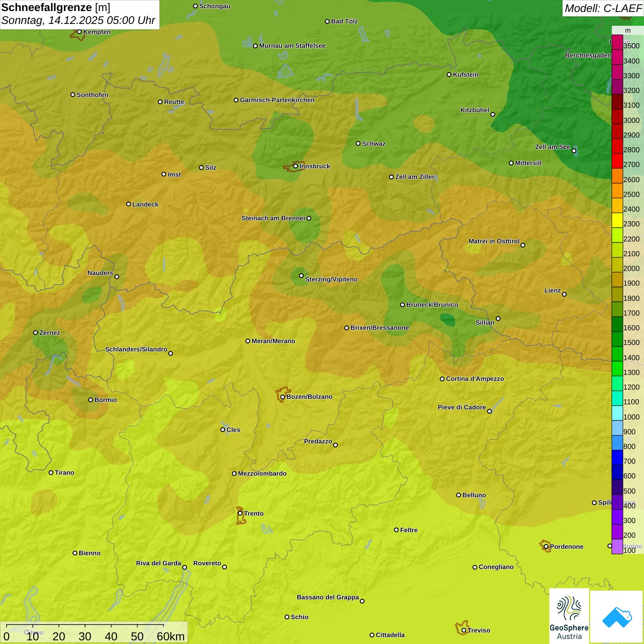Click the Schlanders/Silandro label
644x644 pixels.
point(136,349)
